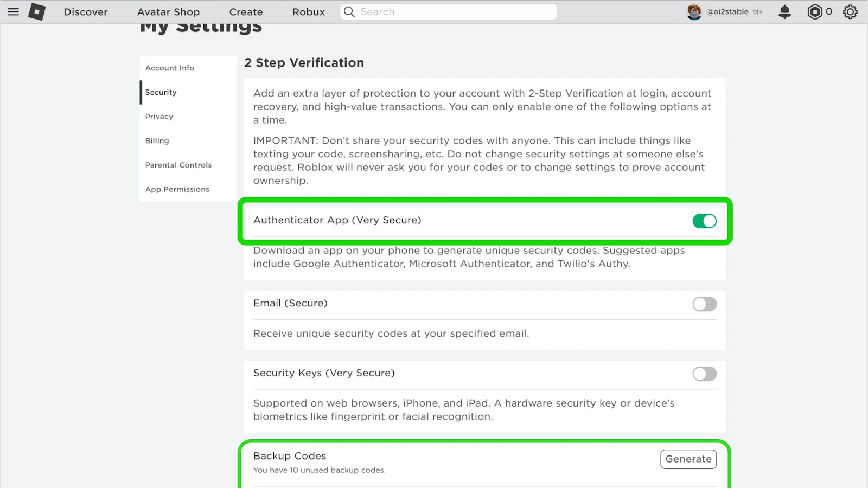Viewport: 868px width, 488px height.
Task: Select the Privacy settings tab
Action: click(x=159, y=117)
